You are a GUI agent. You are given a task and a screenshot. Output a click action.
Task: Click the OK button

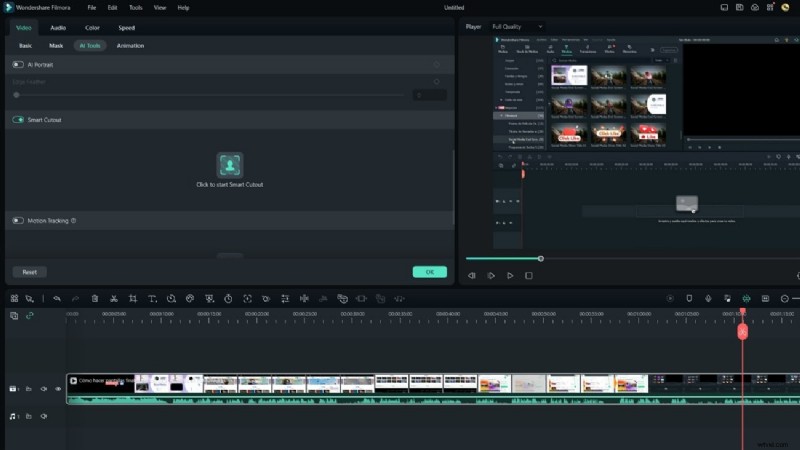(x=430, y=272)
